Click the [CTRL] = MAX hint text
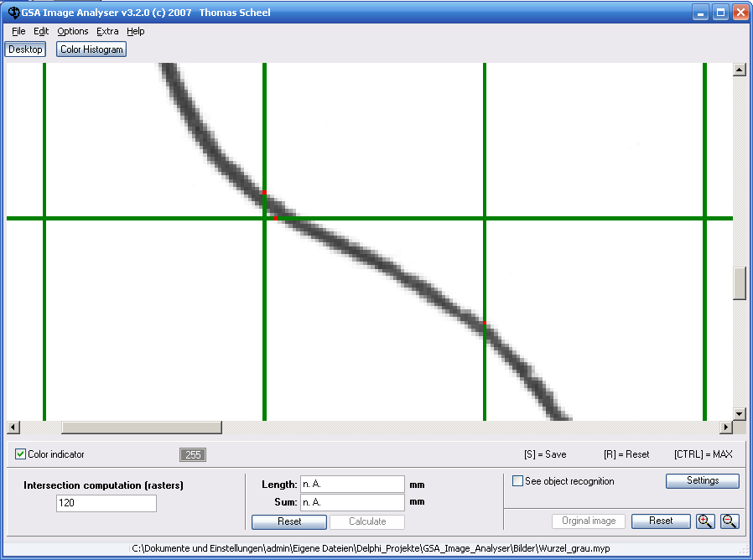 [703, 454]
